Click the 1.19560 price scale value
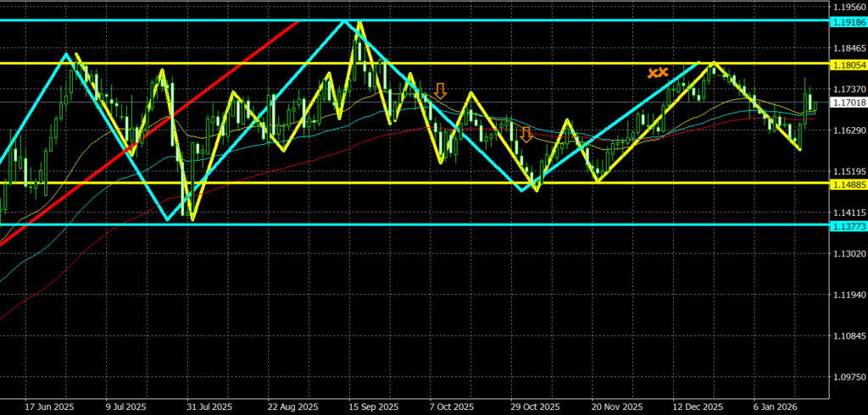The image size is (868, 415). tap(848, 6)
